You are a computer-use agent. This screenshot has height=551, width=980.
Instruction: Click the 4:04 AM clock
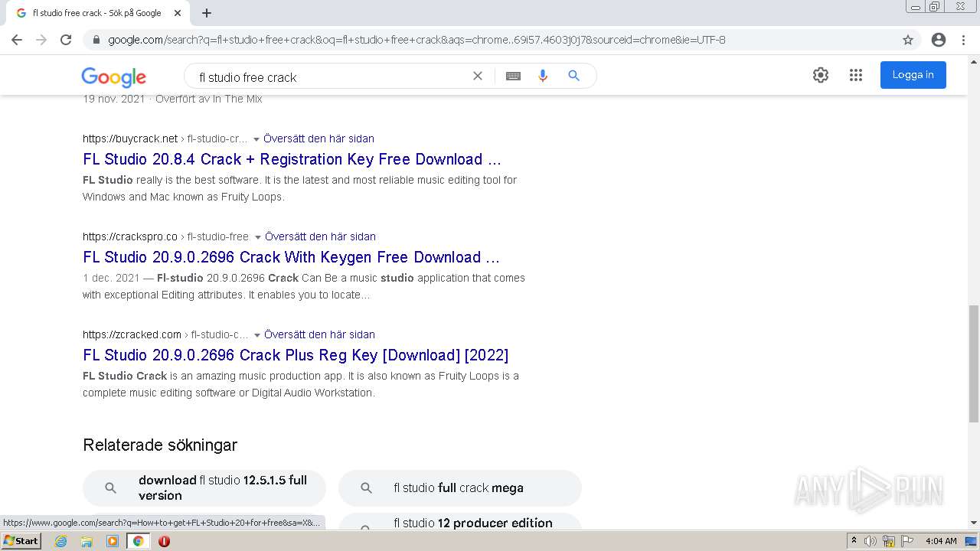941,541
